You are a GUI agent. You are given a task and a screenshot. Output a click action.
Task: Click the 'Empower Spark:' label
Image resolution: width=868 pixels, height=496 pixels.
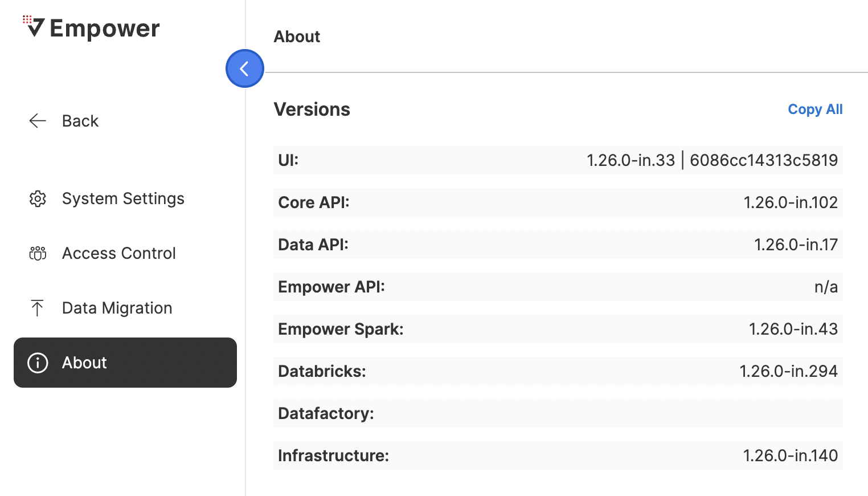(341, 329)
